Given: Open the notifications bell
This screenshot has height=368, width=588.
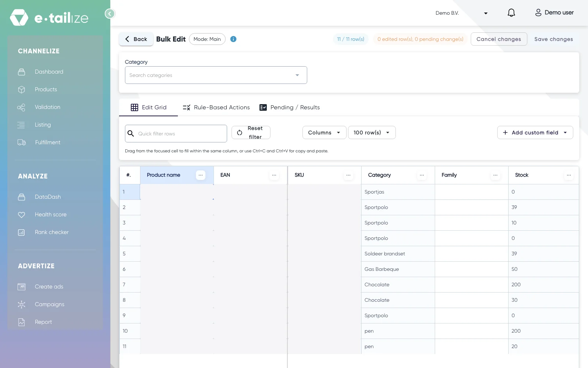Looking at the screenshot, I should tap(511, 13).
